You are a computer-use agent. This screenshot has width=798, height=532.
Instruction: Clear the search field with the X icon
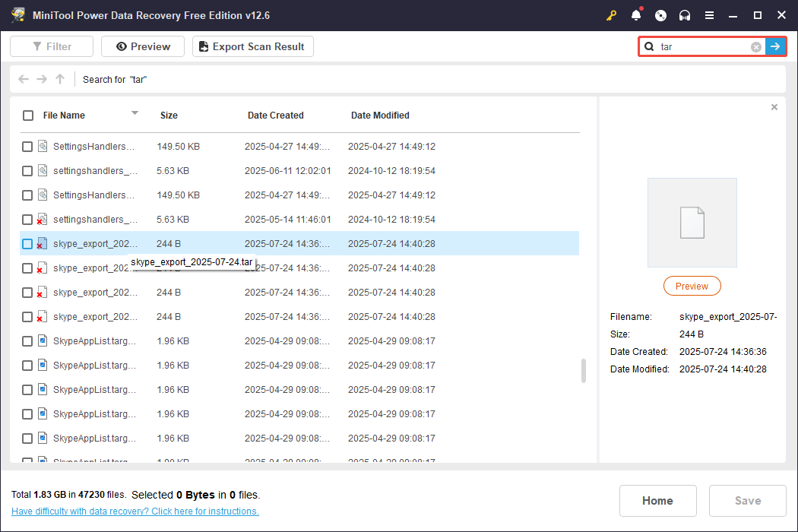click(x=755, y=46)
